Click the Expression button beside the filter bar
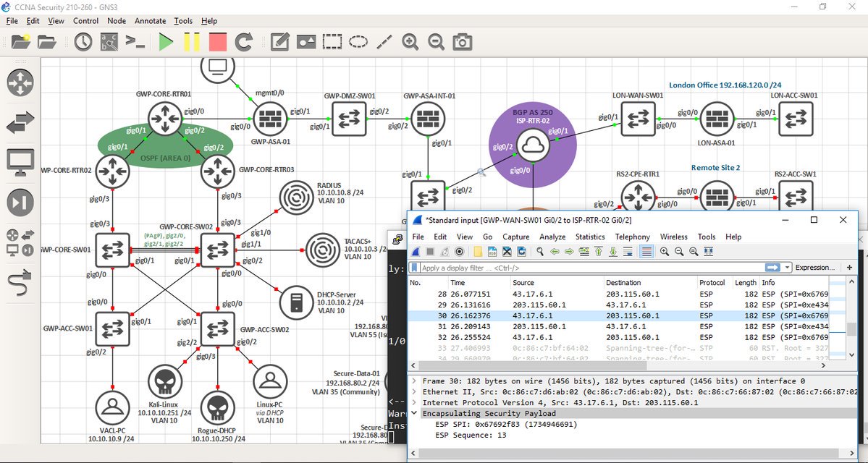This screenshot has height=463, width=868. [x=815, y=267]
